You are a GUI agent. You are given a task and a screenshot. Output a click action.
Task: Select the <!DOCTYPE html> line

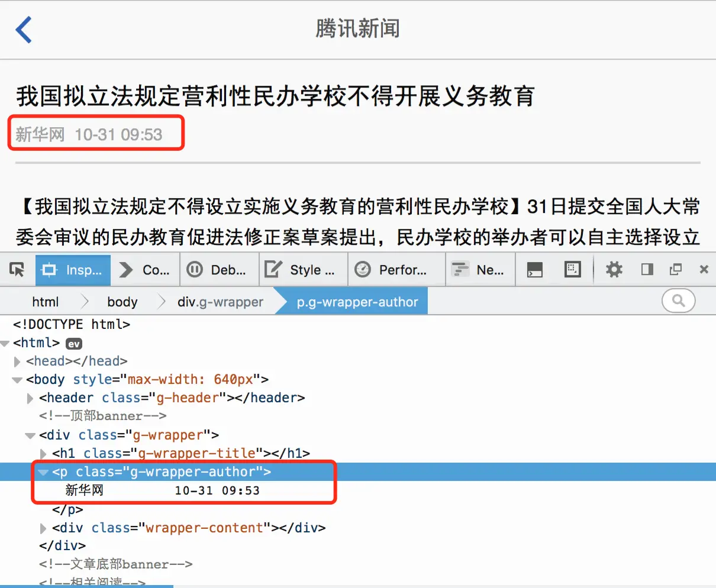72,324
